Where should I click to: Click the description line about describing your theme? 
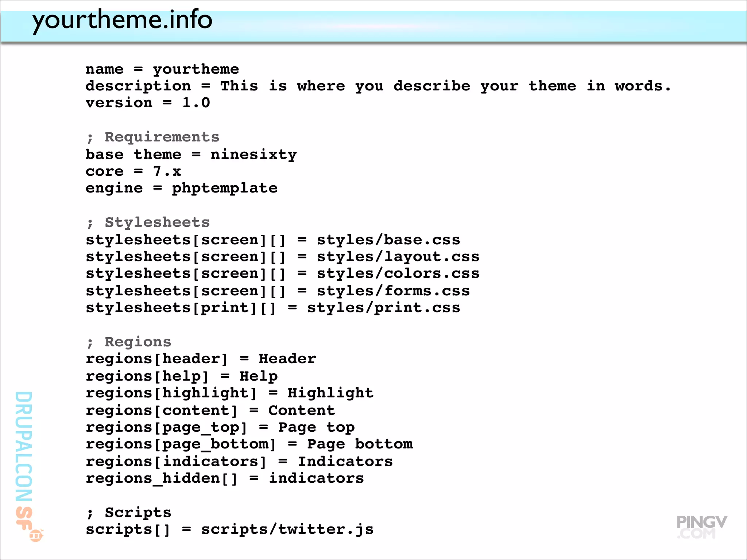pyautogui.click(x=378, y=86)
